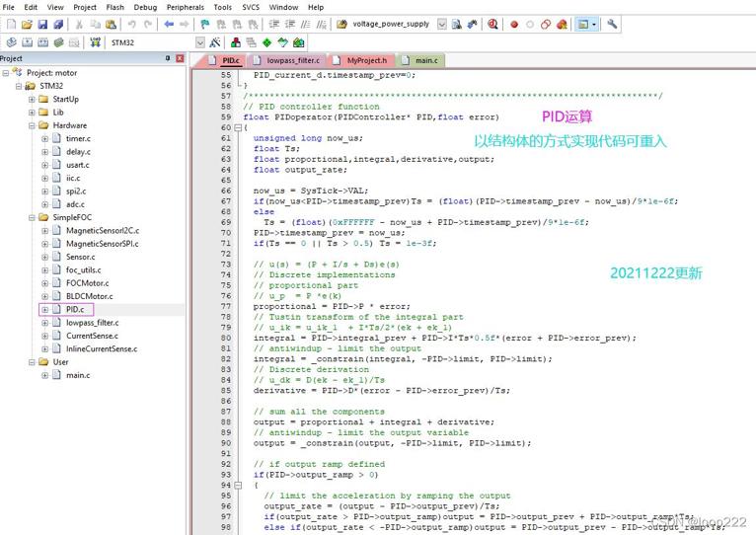Open the Configuration wrench icon
Viewport: 756px width, 535px height.
[x=612, y=24]
